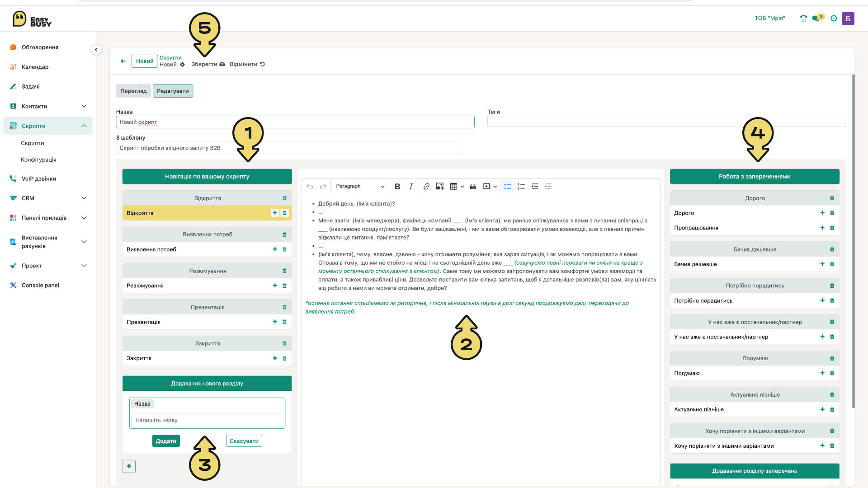The image size is (868, 488).
Task: Delete the Відкриття section header
Action: click(284, 198)
